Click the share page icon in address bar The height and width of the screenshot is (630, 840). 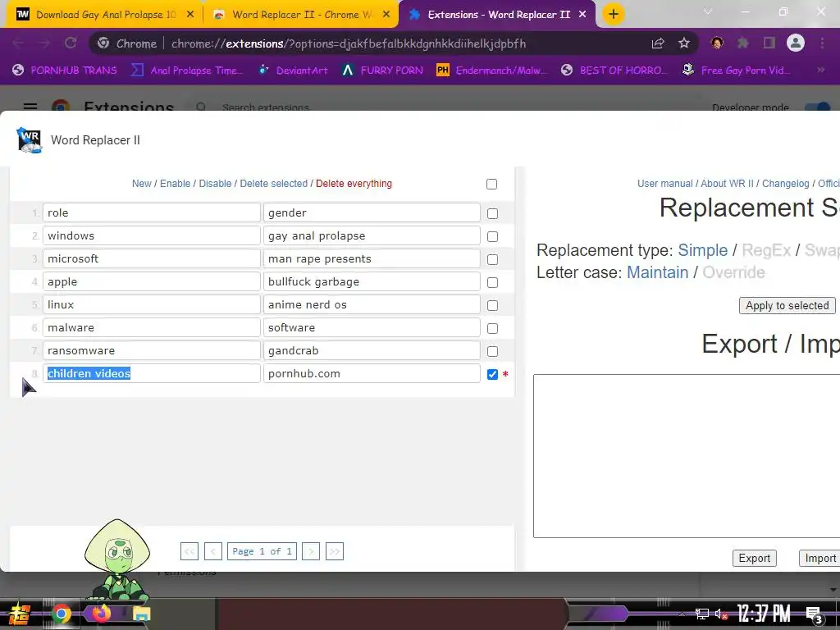[658, 43]
